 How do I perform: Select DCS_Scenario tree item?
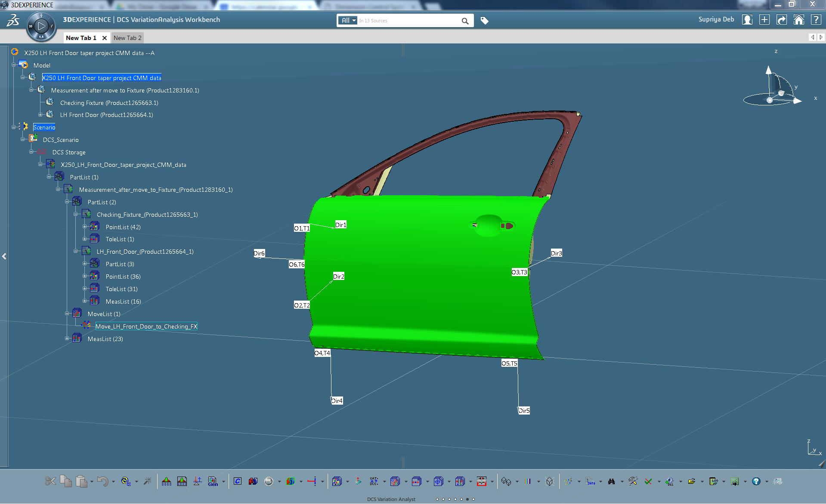click(61, 140)
